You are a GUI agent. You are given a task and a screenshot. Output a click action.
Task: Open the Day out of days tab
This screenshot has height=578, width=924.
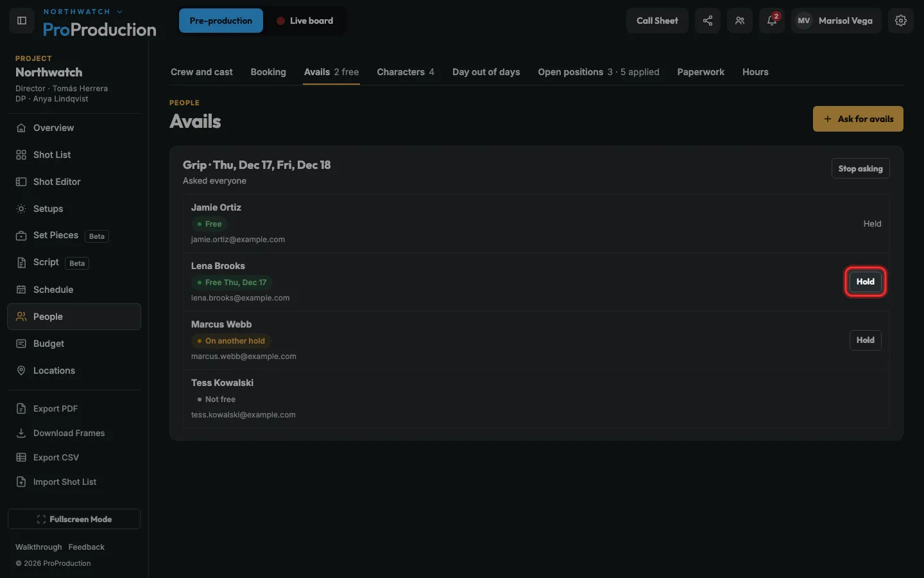pyautogui.click(x=486, y=72)
